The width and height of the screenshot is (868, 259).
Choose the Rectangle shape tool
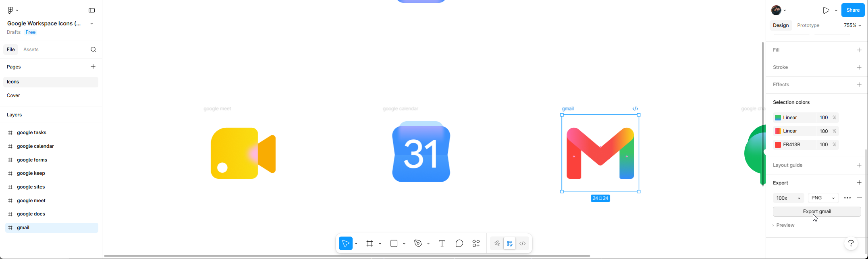coord(394,243)
